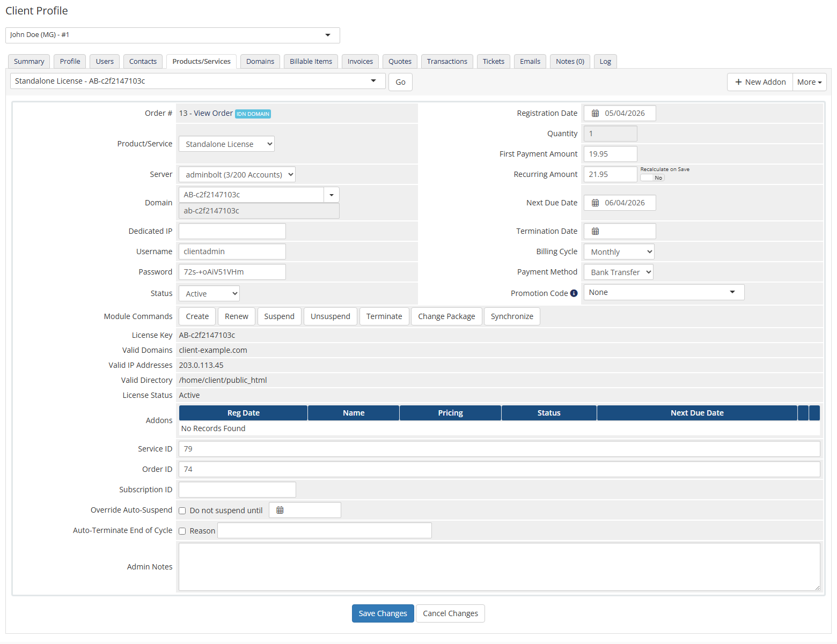Screen dimensions: 837x644
Task: Click the Password input field
Action: [x=232, y=272]
